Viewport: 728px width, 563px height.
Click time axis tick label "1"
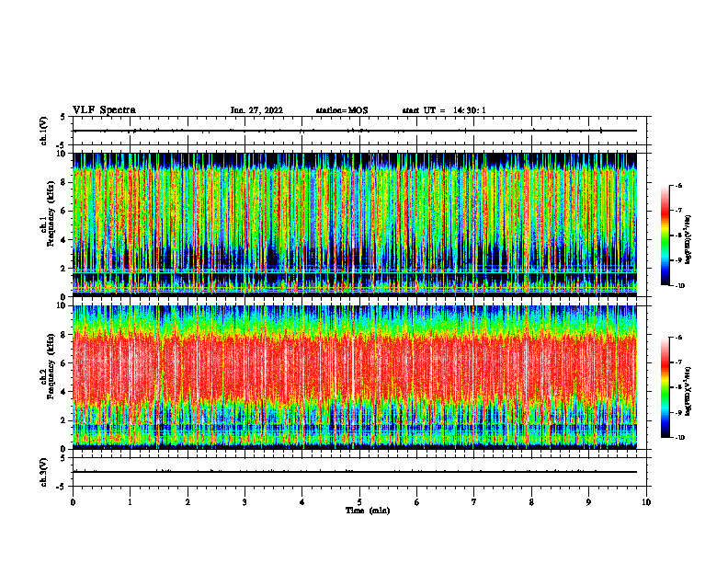130,502
